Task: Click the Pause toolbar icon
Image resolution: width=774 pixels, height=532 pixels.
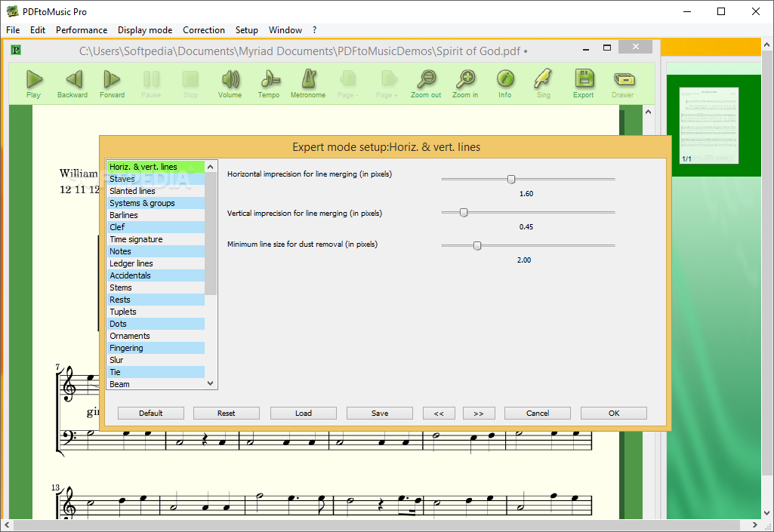Action: pos(151,79)
